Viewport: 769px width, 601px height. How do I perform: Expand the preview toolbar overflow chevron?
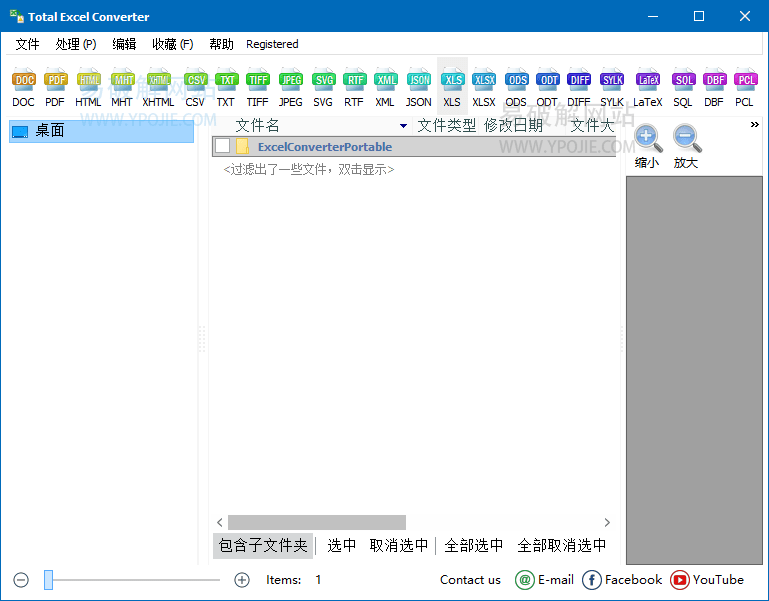click(x=754, y=125)
